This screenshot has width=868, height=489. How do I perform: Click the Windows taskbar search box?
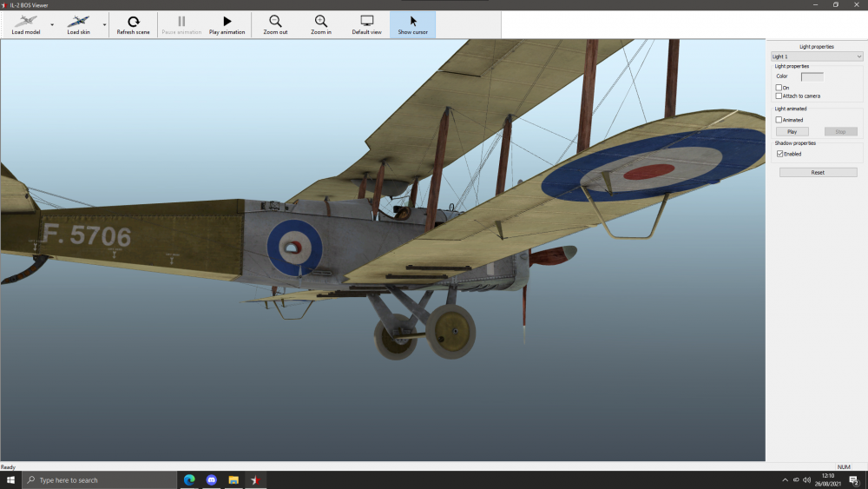[x=100, y=479]
